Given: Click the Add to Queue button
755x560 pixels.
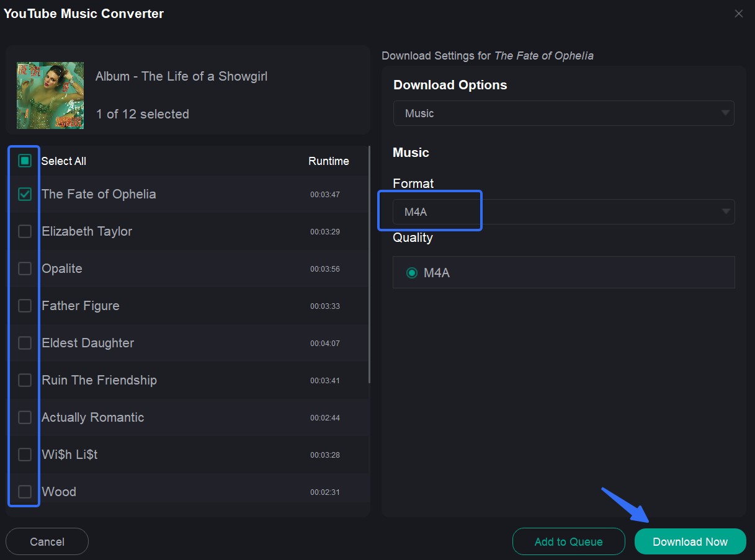Looking at the screenshot, I should click(568, 541).
